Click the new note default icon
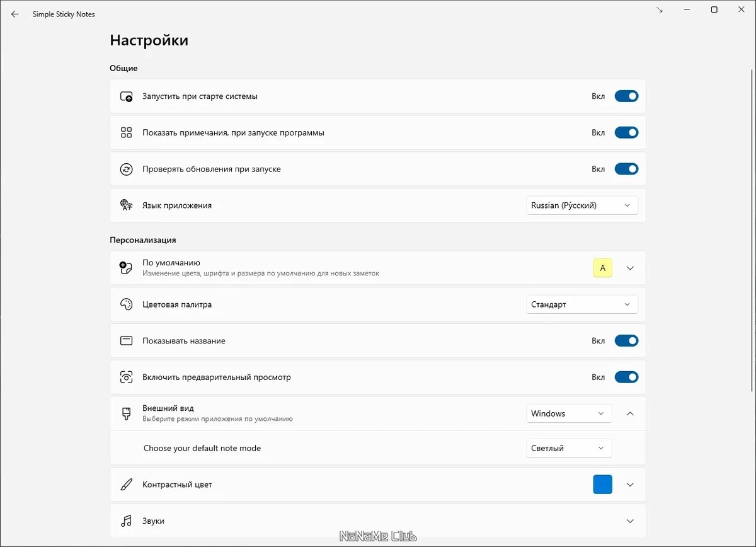 click(x=126, y=268)
